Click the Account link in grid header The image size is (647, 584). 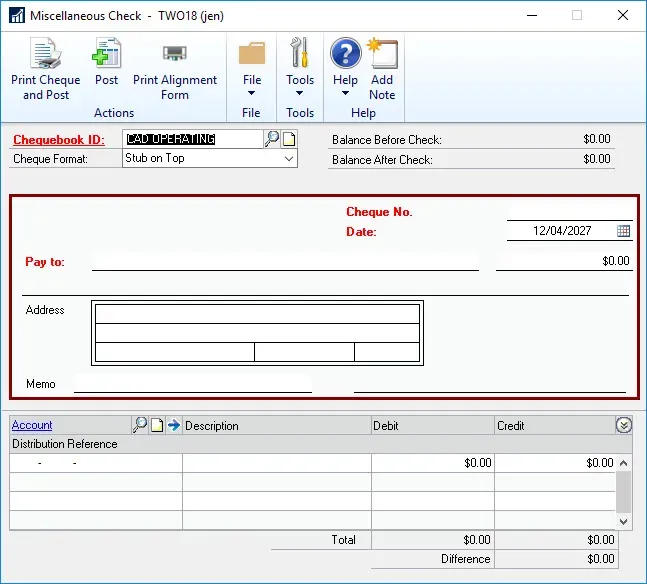point(32,425)
